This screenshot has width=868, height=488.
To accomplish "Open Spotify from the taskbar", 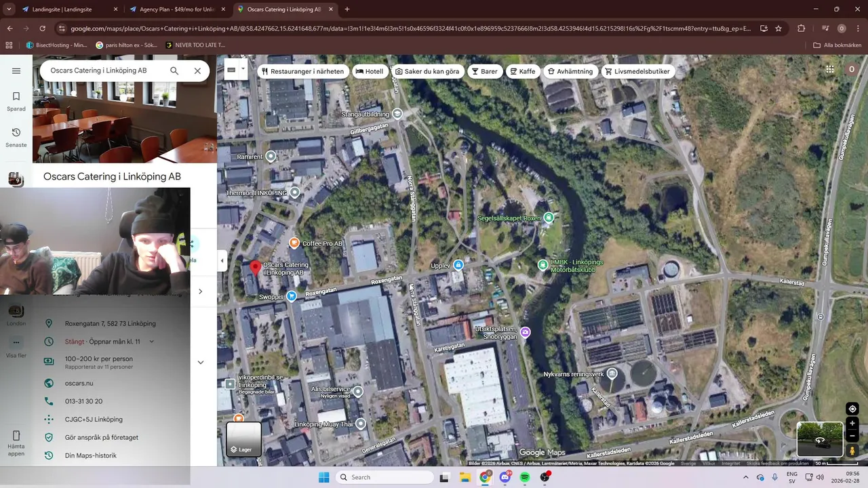I will [x=525, y=477].
